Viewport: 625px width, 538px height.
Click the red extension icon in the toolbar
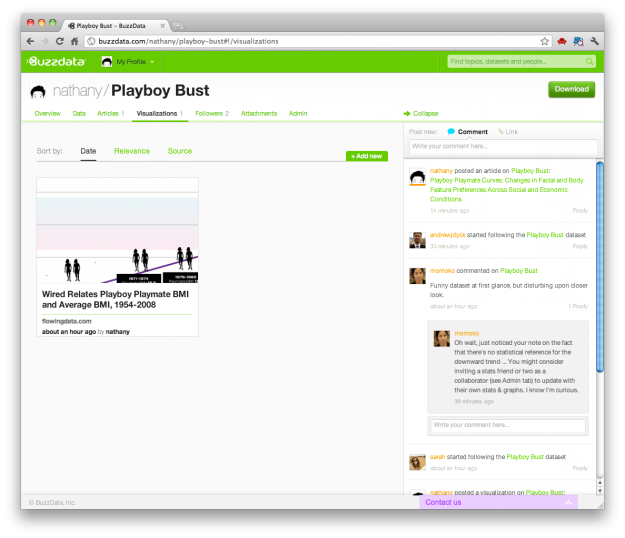point(562,41)
